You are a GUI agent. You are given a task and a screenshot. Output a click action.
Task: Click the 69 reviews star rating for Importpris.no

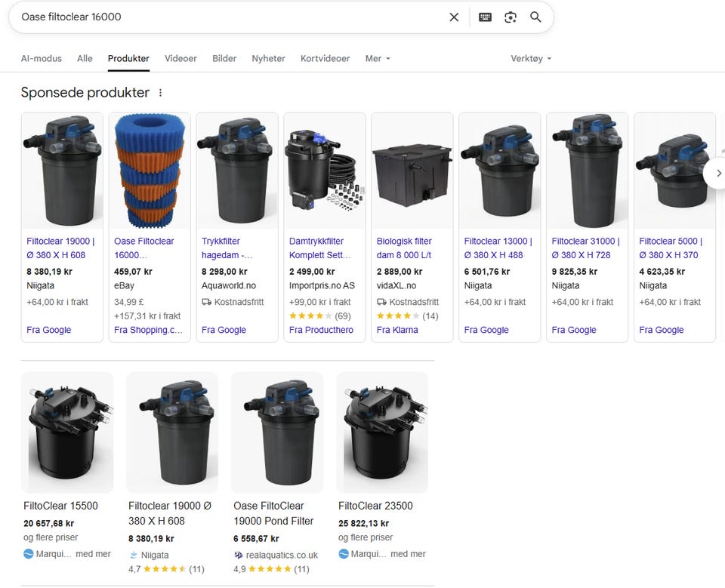(x=320, y=316)
